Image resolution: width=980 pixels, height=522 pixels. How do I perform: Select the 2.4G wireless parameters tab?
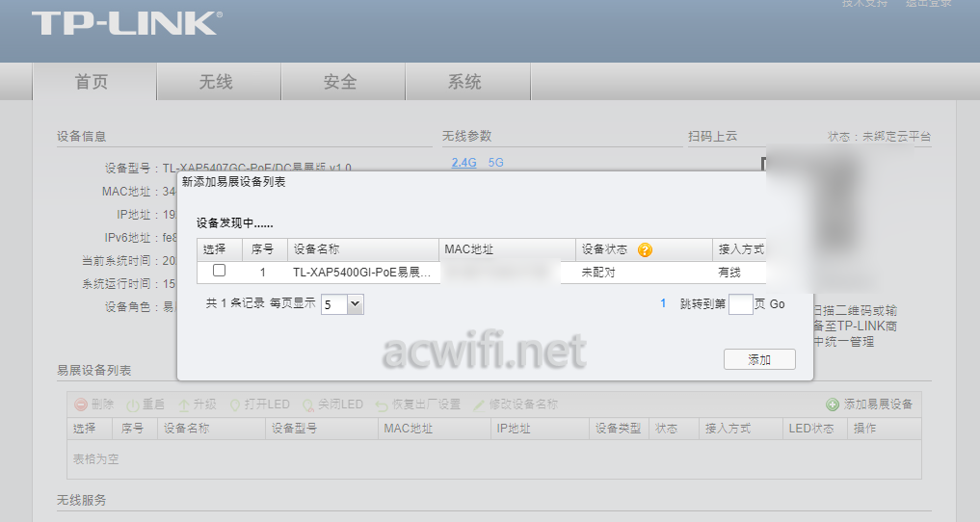click(x=464, y=163)
